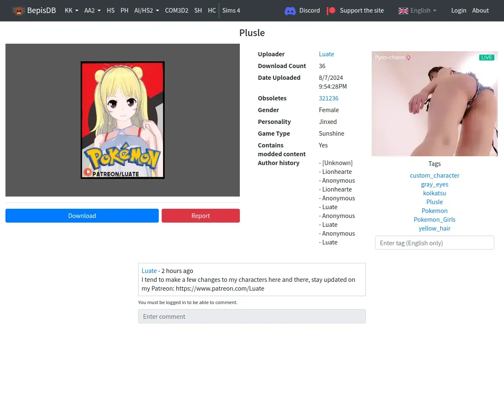Open the Sims 4 section
The width and height of the screenshot is (504, 420).
pos(231,10)
